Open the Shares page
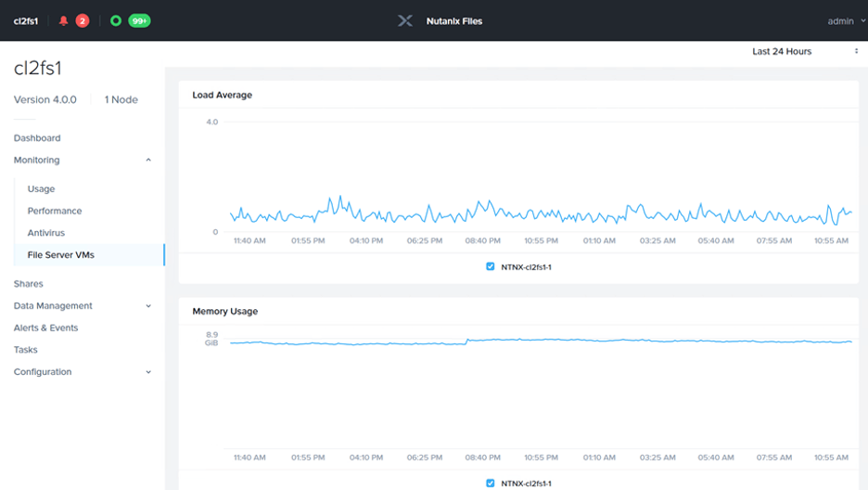Image resolution: width=868 pixels, height=490 pixels. click(x=28, y=283)
